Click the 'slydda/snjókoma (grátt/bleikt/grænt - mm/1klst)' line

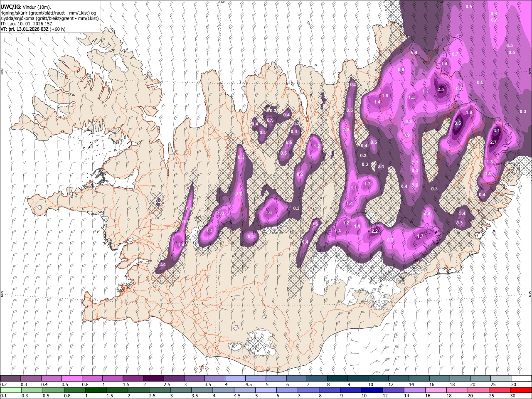[49, 18]
